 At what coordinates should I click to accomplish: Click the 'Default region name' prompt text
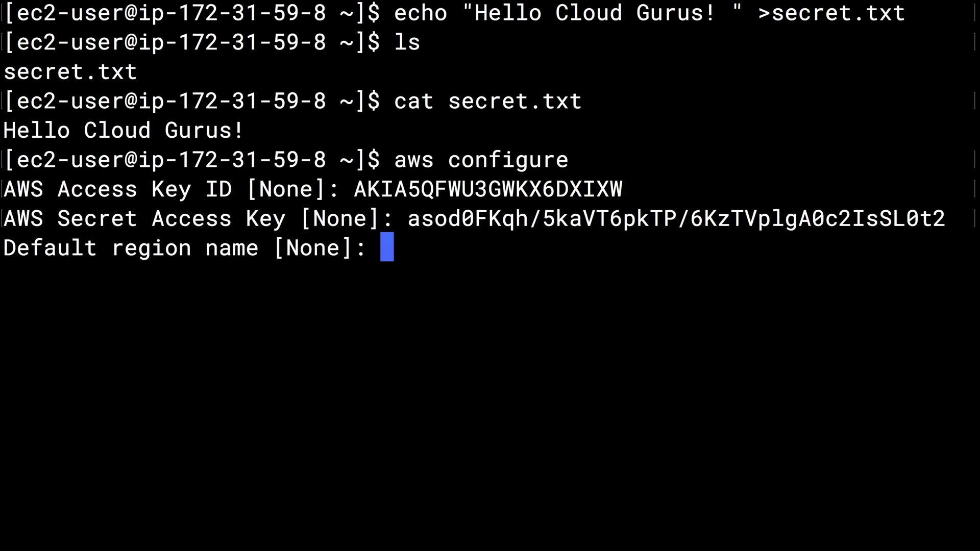click(131, 248)
